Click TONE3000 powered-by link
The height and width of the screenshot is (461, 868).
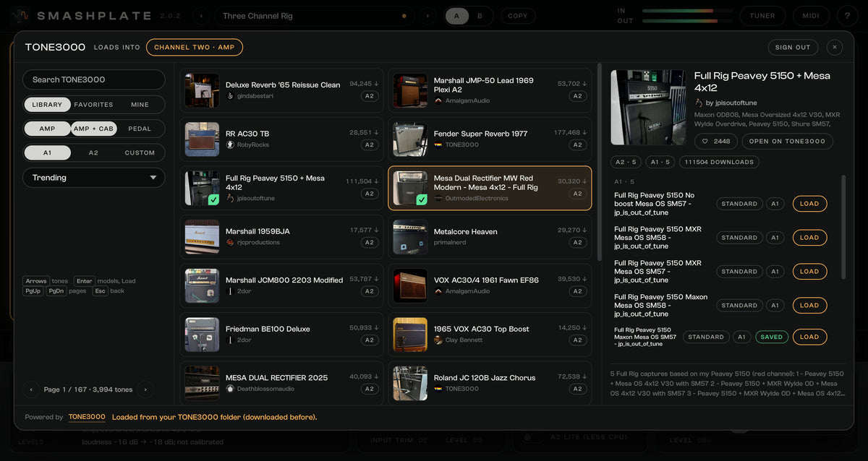click(x=87, y=417)
